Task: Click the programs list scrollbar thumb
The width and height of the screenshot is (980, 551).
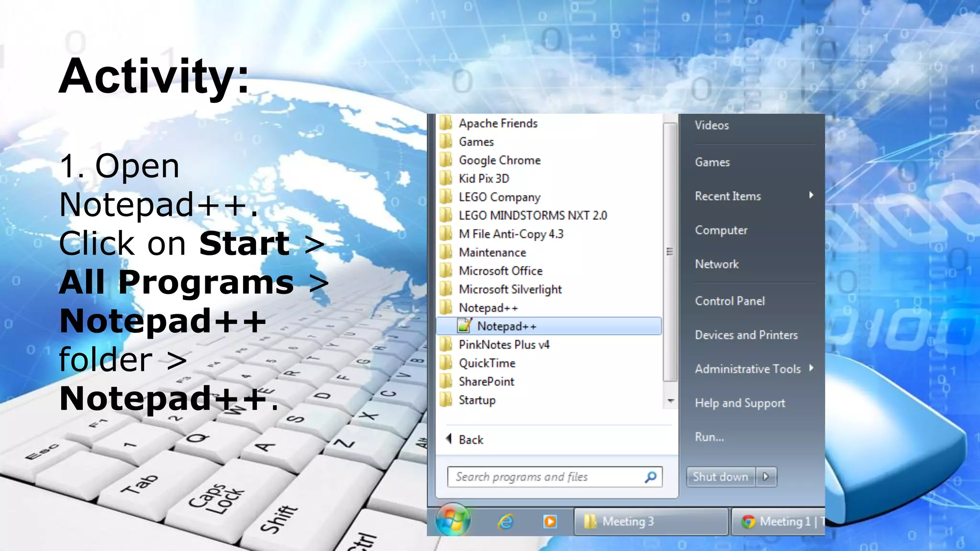Action: pos(670,252)
